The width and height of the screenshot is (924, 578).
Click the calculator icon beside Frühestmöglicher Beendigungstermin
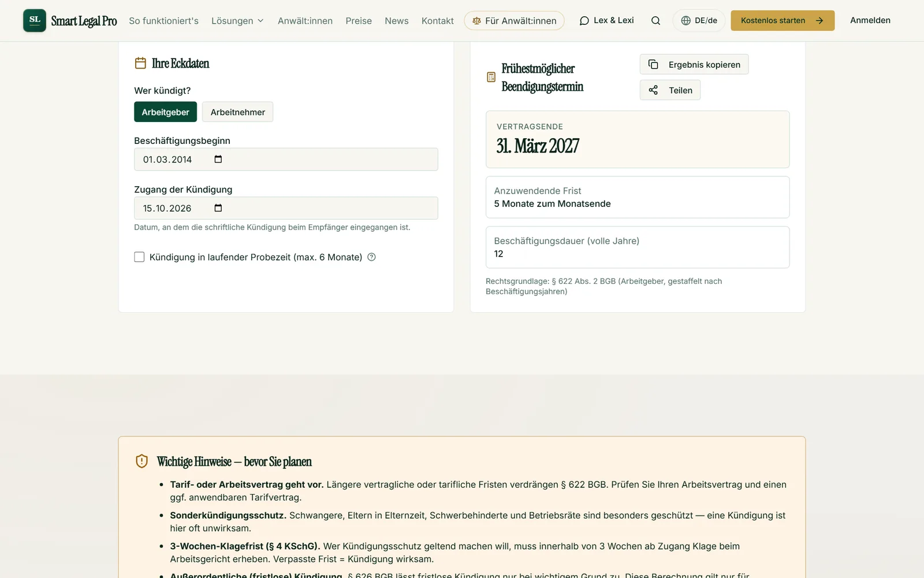point(491,77)
